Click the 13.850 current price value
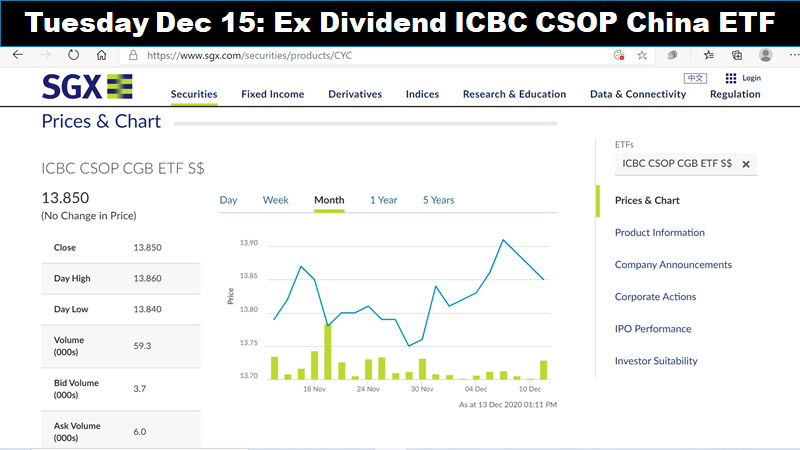 coord(65,198)
